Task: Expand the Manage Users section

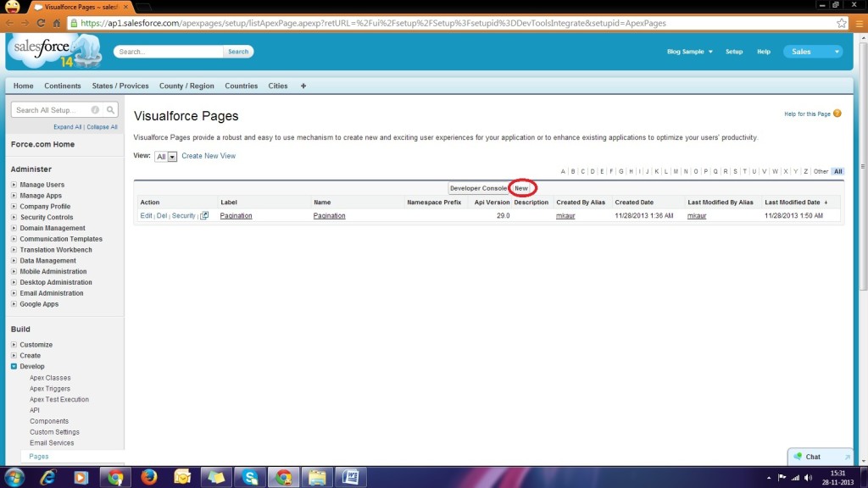Action: click(14, 184)
